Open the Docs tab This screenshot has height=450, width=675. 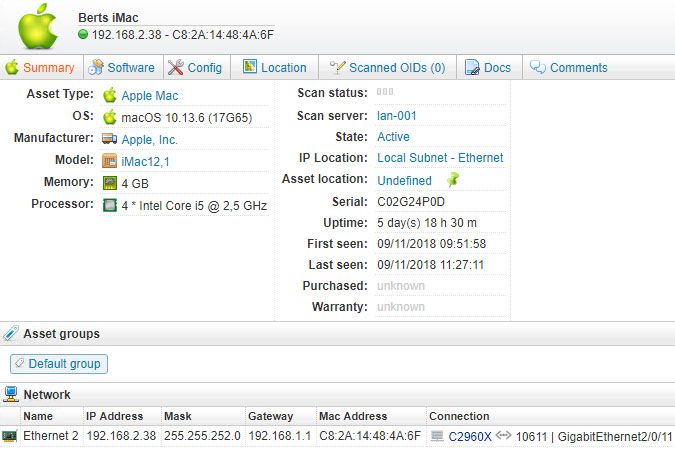[487, 68]
